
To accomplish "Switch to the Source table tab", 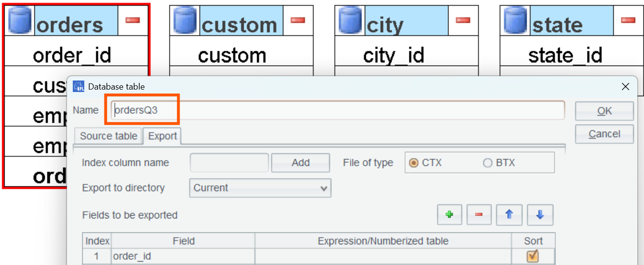I will click(109, 136).
